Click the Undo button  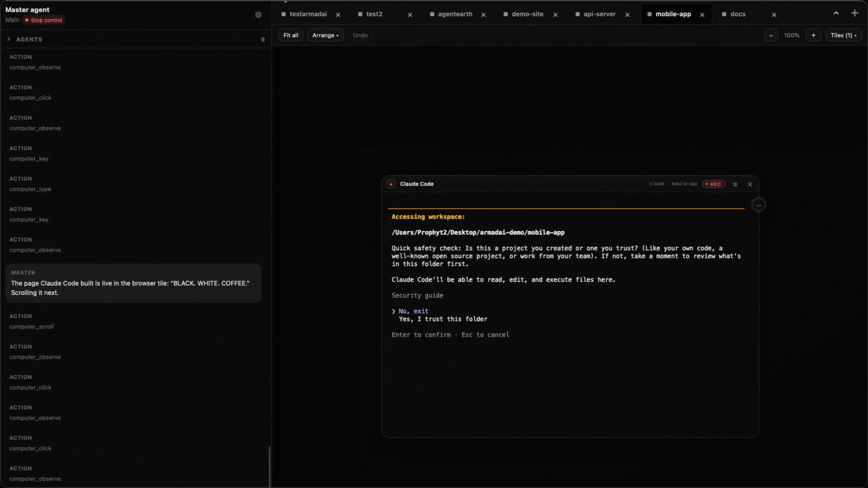360,35
